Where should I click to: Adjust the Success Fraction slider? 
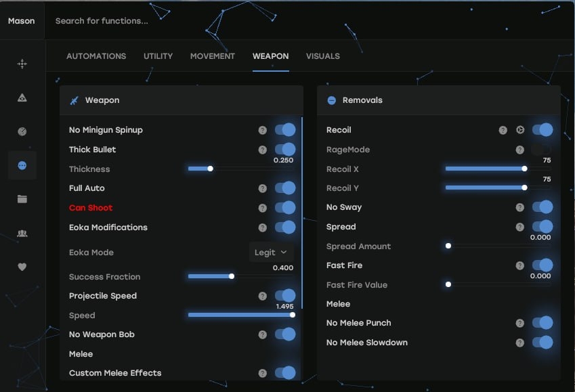(232, 276)
